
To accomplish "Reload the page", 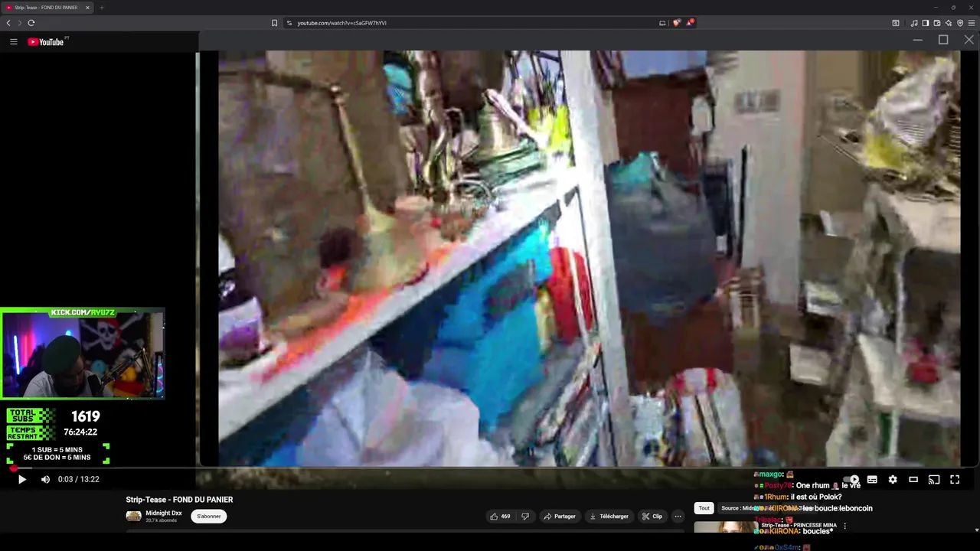I will (31, 23).
